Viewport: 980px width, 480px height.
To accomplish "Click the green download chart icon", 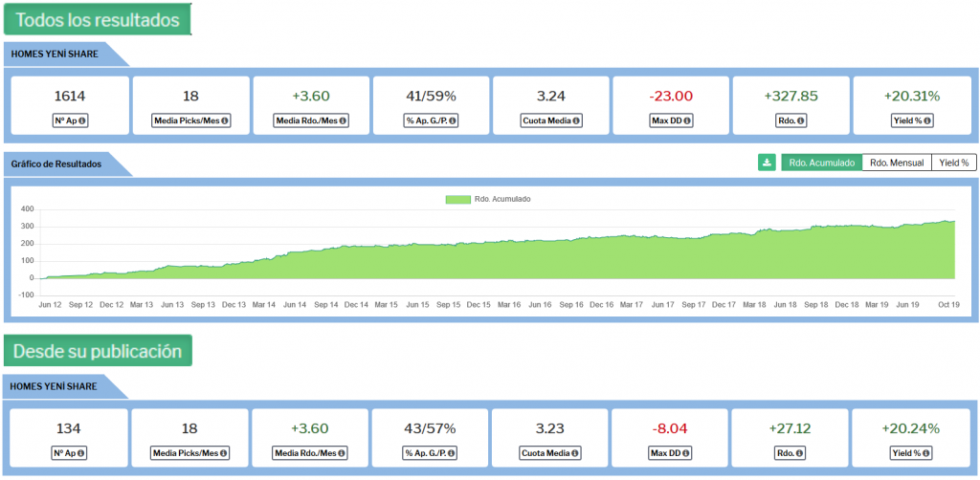I will pyautogui.click(x=767, y=163).
